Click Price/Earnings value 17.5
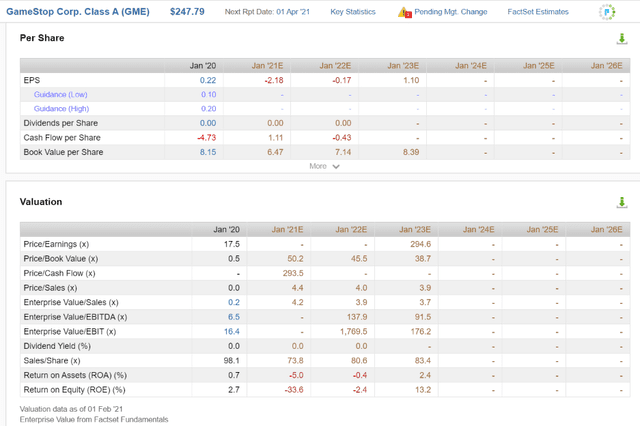 (x=232, y=244)
